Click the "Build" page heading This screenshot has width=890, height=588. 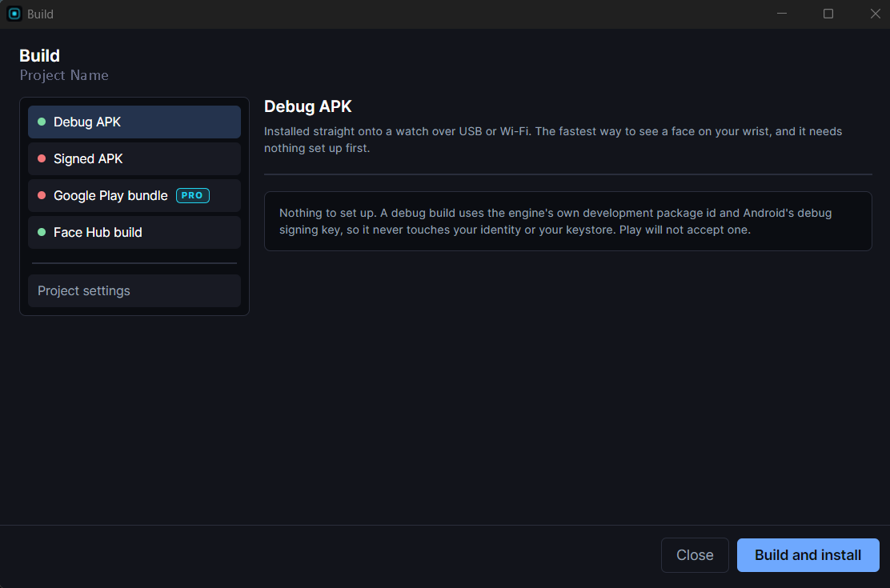coord(40,56)
